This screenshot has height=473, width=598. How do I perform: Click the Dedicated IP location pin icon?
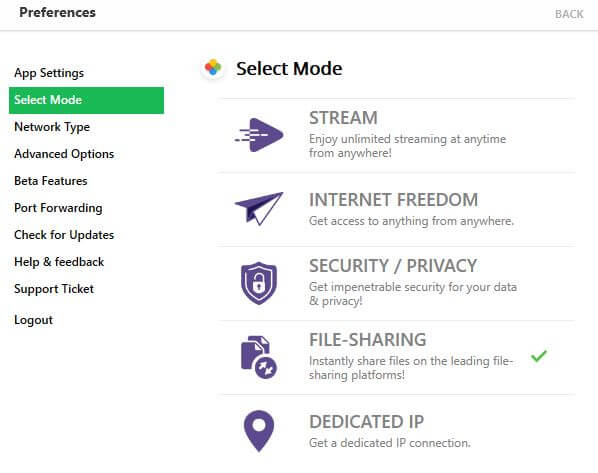[259, 431]
